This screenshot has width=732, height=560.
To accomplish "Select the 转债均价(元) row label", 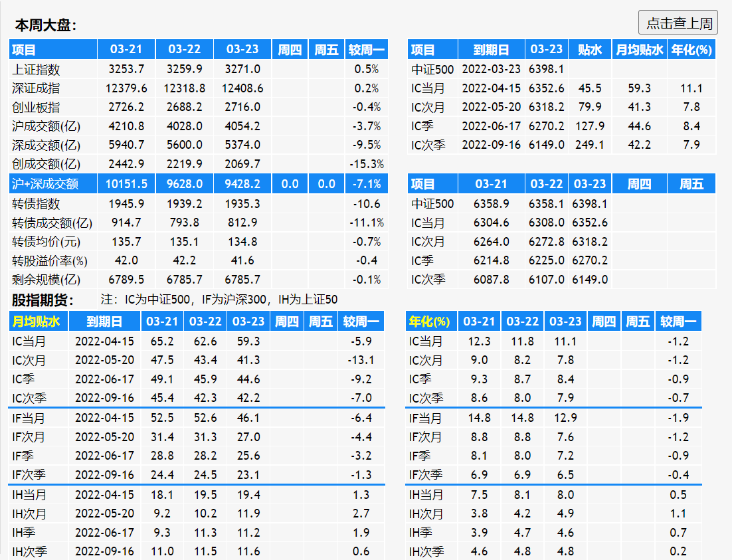I will 46,242.
